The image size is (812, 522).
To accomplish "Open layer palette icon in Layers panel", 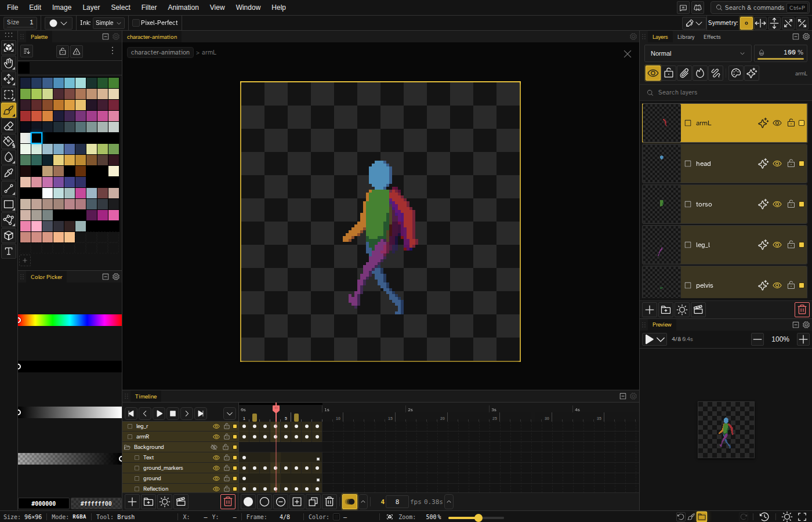I will [736, 73].
